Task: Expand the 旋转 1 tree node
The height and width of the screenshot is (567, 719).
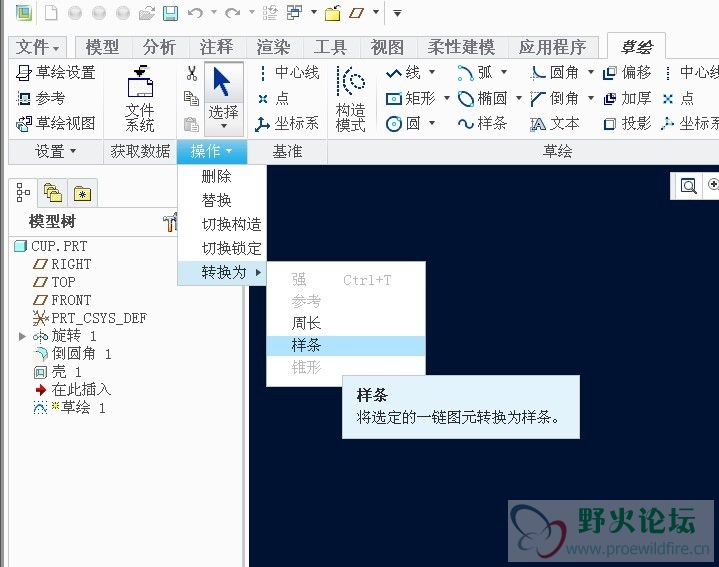Action: click(x=22, y=336)
